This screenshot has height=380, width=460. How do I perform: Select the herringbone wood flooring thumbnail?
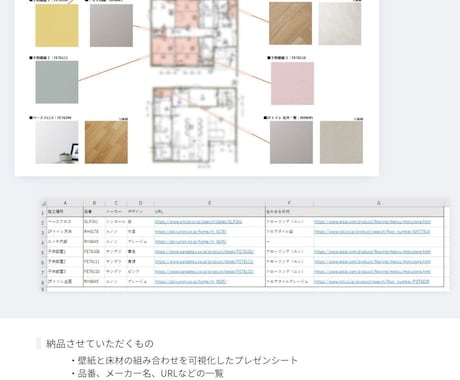click(291, 23)
